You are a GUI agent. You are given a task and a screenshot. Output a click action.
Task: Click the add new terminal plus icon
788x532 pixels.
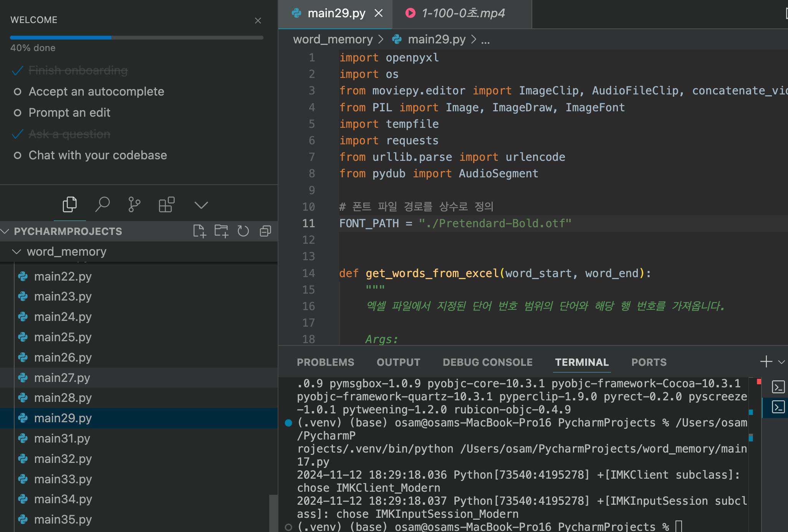point(766,362)
